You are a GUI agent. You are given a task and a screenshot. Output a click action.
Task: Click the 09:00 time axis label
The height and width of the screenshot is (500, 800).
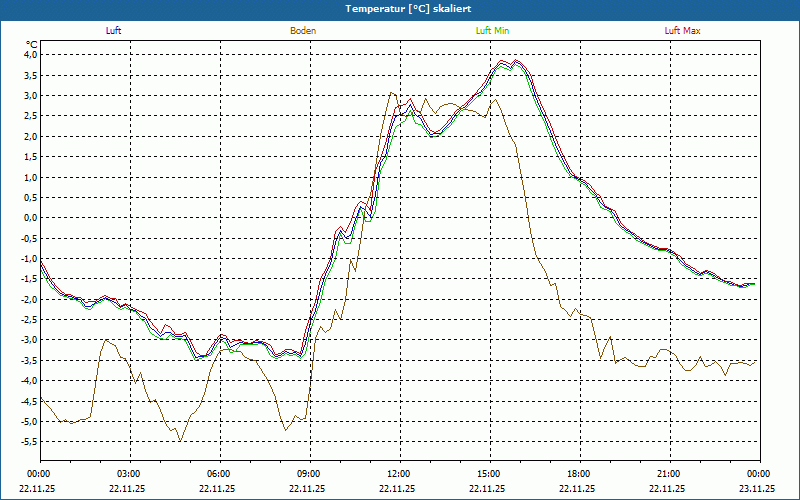click(x=309, y=474)
